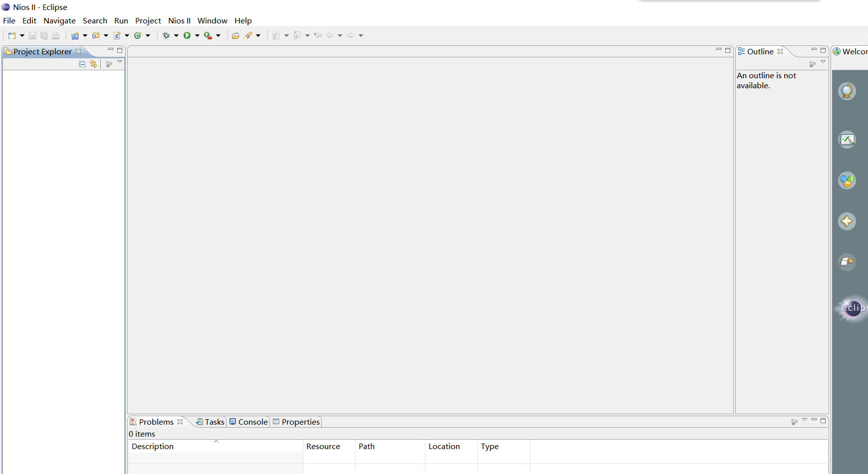Screen dimensions: 868x474
Task: Click Collapse All in Project Explorer
Action: pos(82,64)
